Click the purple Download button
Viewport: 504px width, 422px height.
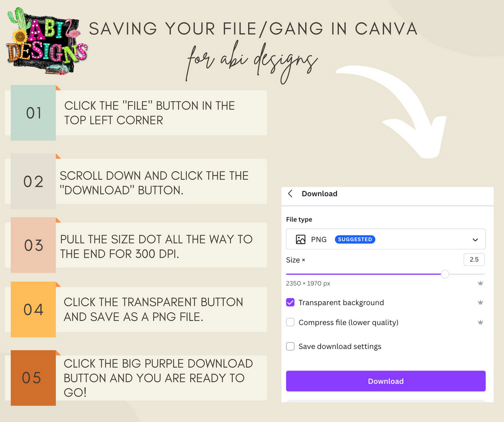tap(386, 381)
